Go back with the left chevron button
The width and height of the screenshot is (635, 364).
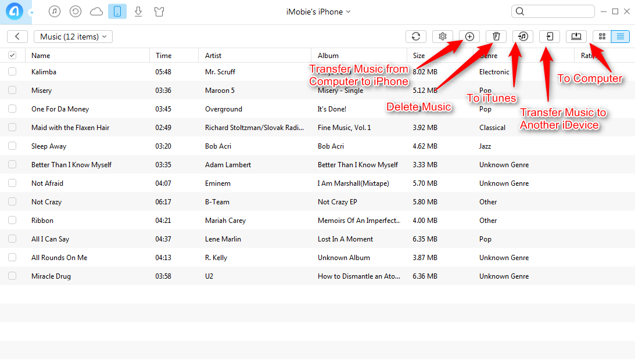17,37
